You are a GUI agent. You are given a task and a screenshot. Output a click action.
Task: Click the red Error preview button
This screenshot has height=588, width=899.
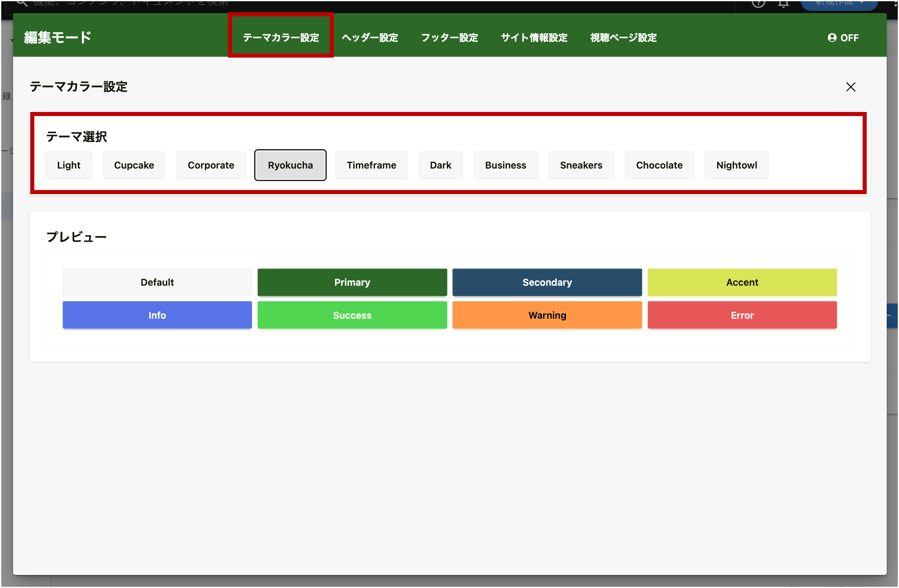pyautogui.click(x=742, y=315)
